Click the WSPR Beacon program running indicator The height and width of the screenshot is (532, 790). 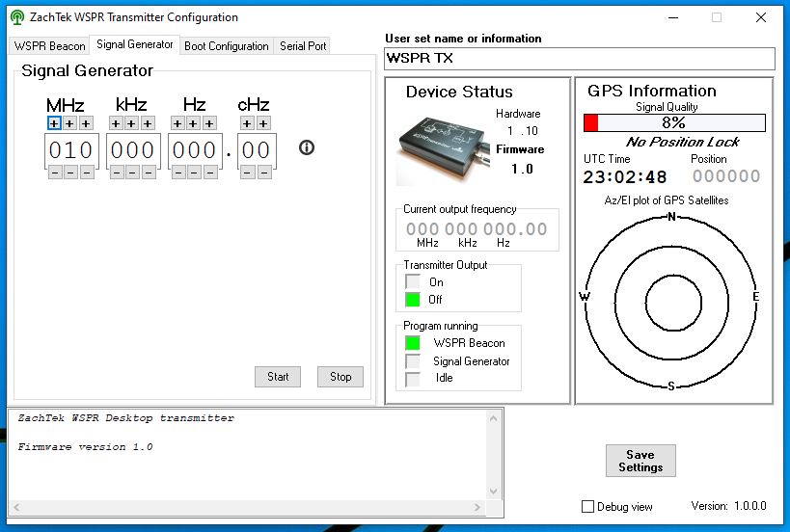(413, 343)
